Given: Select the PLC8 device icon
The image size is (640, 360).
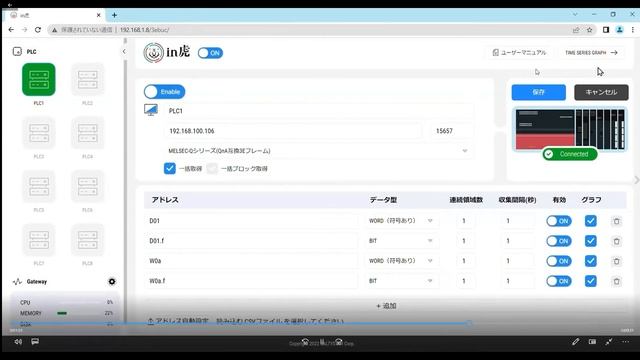Looking at the screenshot, I should pyautogui.click(x=87, y=240).
